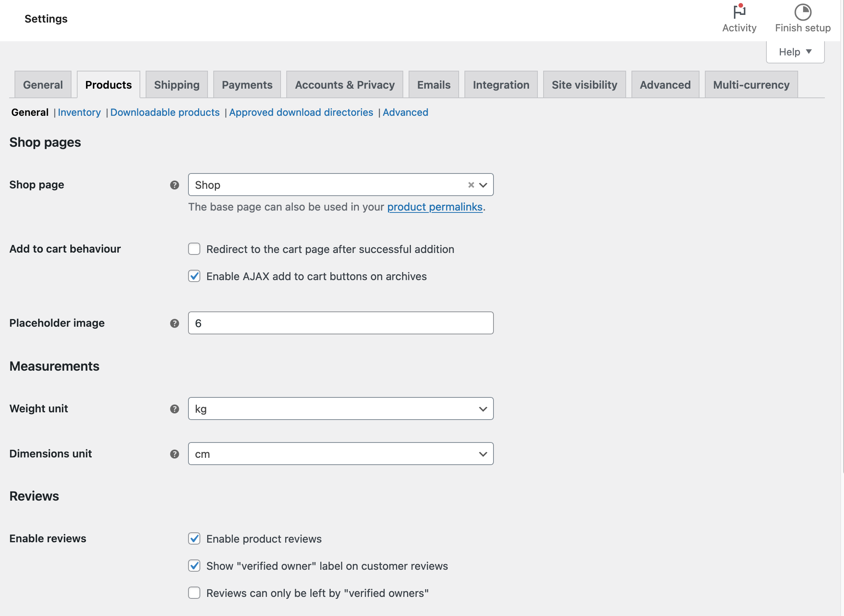Open the Weight unit dropdown

click(483, 409)
